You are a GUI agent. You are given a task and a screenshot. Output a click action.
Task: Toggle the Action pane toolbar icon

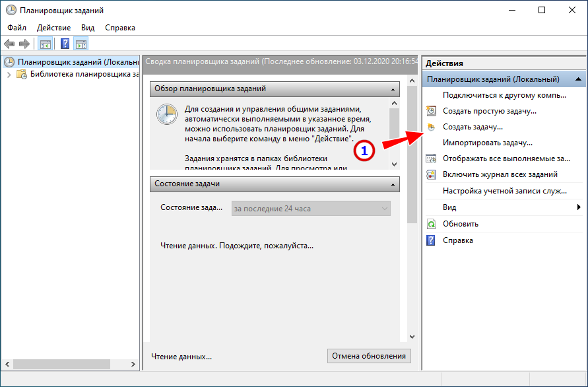(x=81, y=44)
